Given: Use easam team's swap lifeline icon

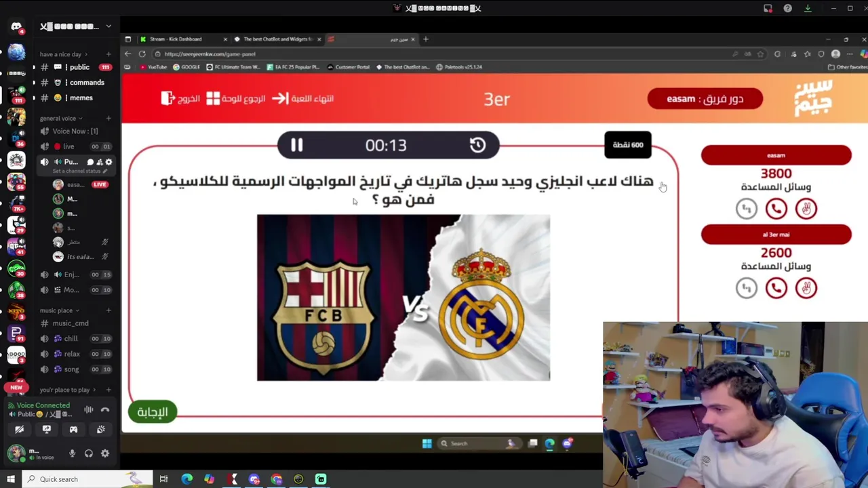Looking at the screenshot, I should tap(746, 209).
